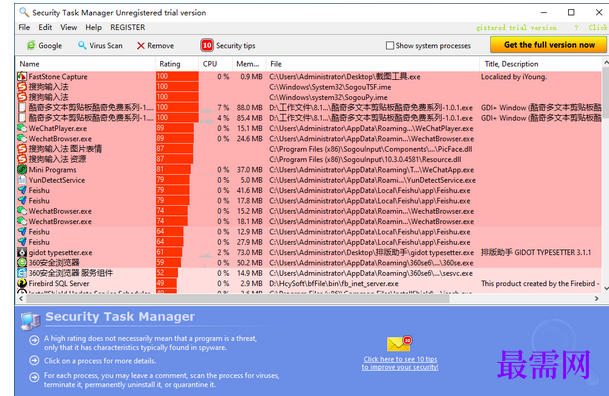The image size is (609, 396).
Task: Click the WeChatApp.exe file path cell
Action: click(x=372, y=170)
